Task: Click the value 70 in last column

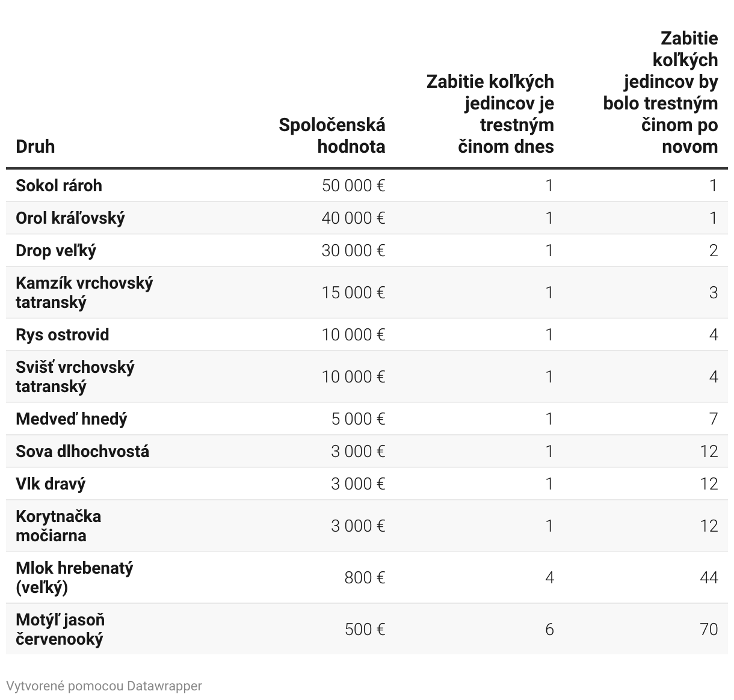Action: click(x=709, y=629)
